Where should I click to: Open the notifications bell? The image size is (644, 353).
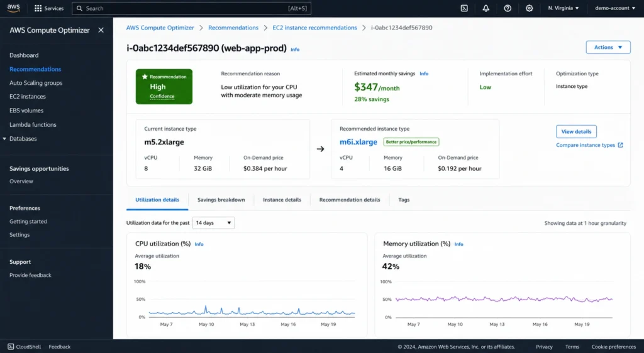pos(486,8)
